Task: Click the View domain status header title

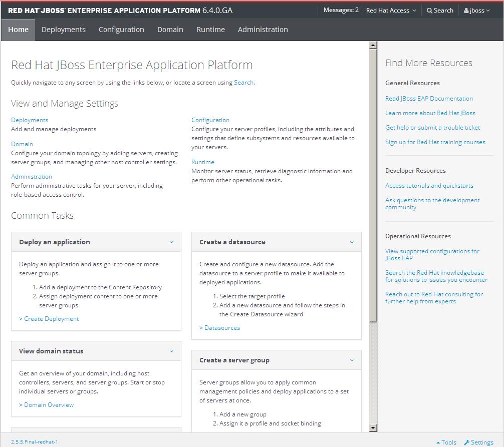Action: click(51, 351)
